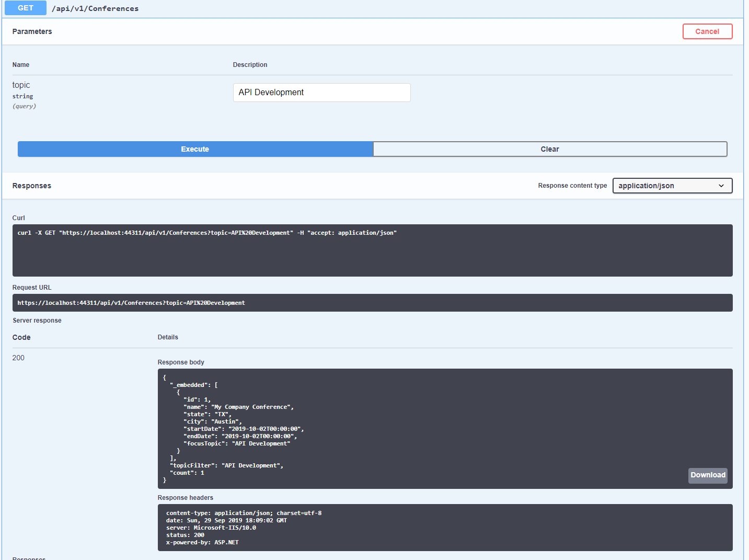Image resolution: width=749 pixels, height=560 pixels.
Task: Click the "count": 1 line
Action: [187, 473]
